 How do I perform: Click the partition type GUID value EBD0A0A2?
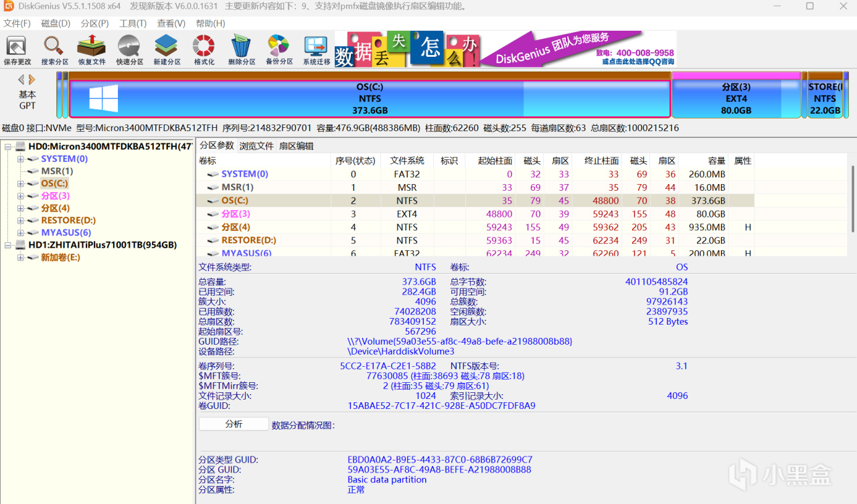pyautogui.click(x=440, y=460)
